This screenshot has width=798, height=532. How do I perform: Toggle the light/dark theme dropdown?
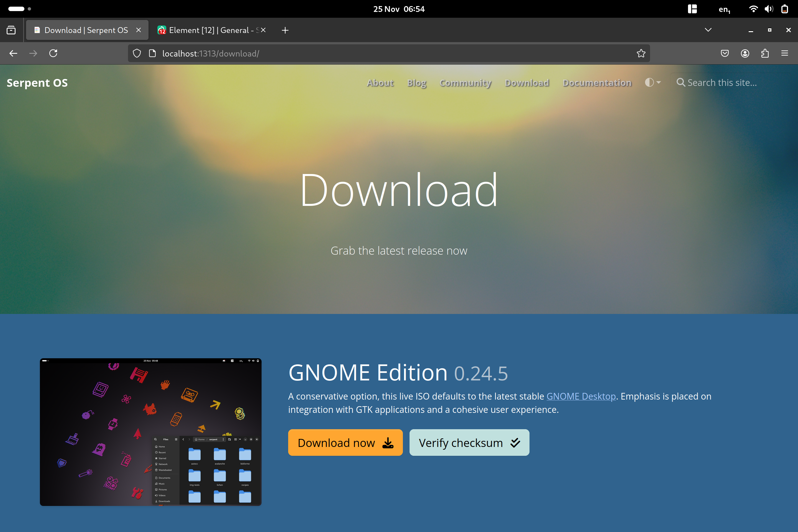[x=653, y=83]
